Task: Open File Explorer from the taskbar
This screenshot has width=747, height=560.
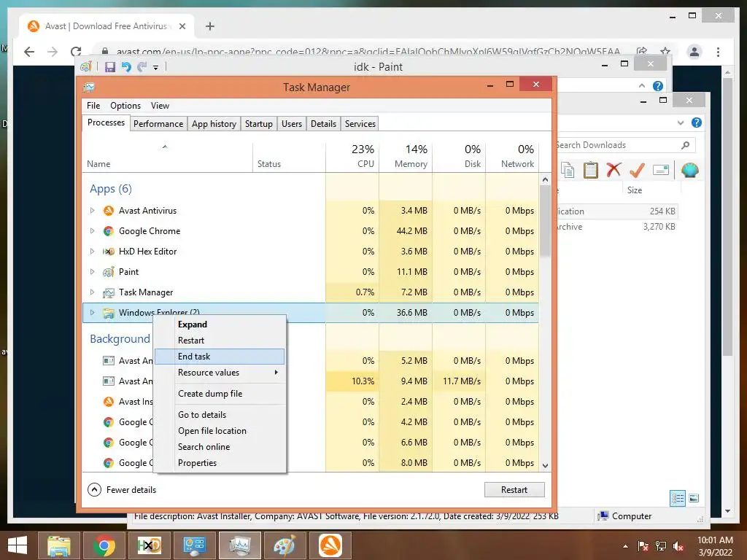Action: [58, 545]
